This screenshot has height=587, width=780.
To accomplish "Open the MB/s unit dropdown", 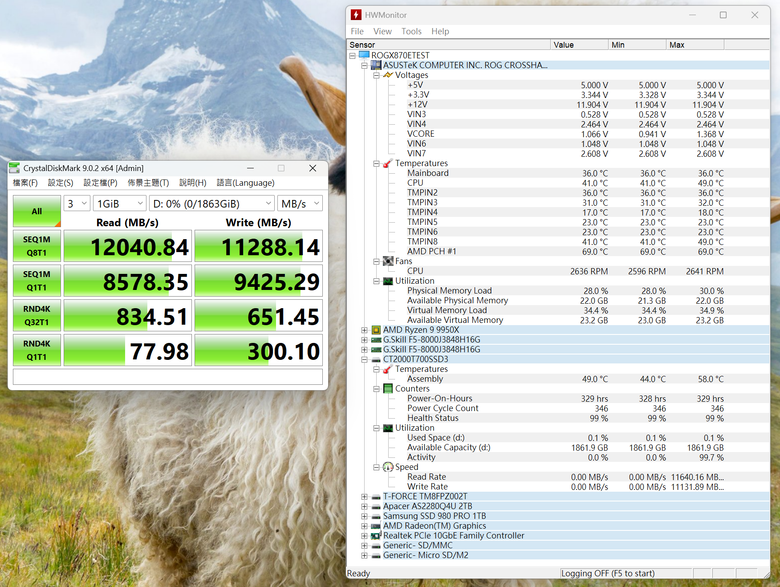I will [x=300, y=203].
